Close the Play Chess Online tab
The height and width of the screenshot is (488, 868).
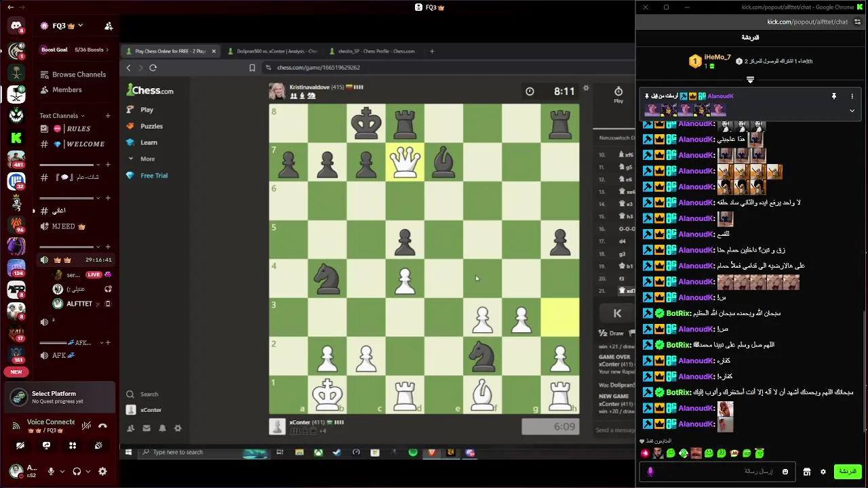pos(214,51)
